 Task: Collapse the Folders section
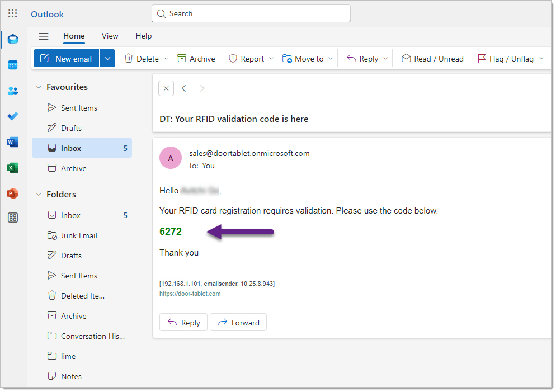point(39,195)
